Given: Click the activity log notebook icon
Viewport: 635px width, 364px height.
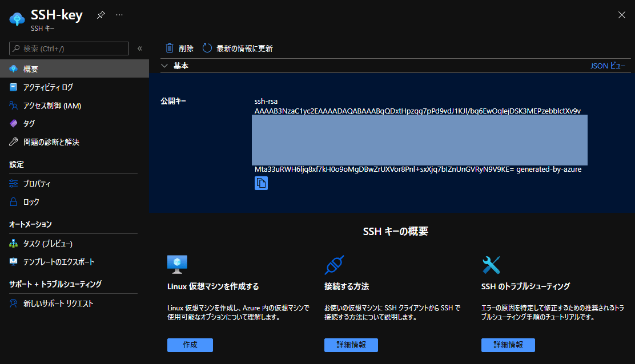Looking at the screenshot, I should click(x=13, y=87).
